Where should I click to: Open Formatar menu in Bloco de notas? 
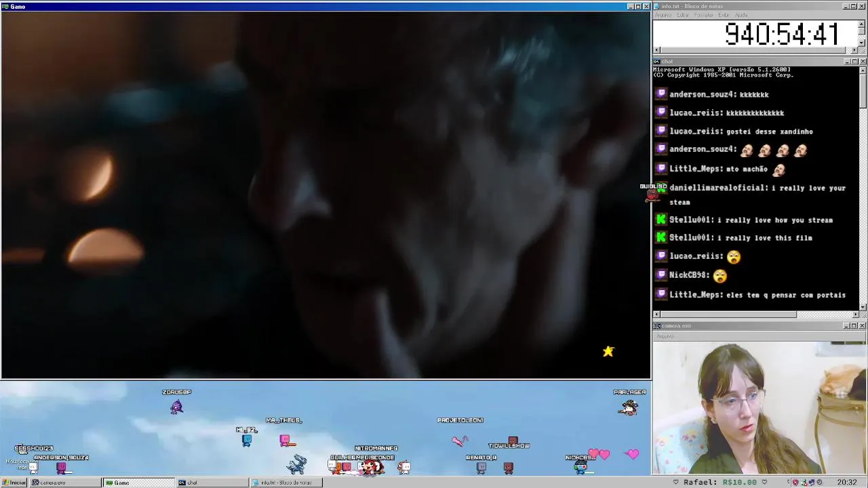tap(704, 15)
